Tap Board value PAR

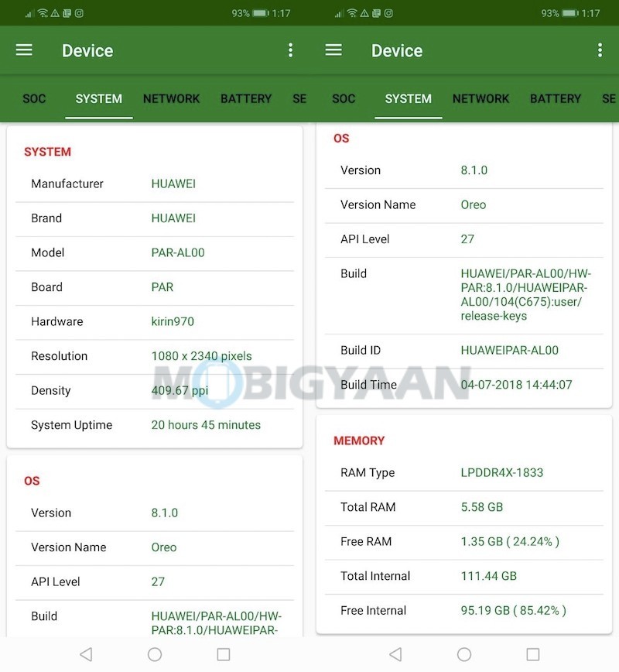pyautogui.click(x=162, y=286)
